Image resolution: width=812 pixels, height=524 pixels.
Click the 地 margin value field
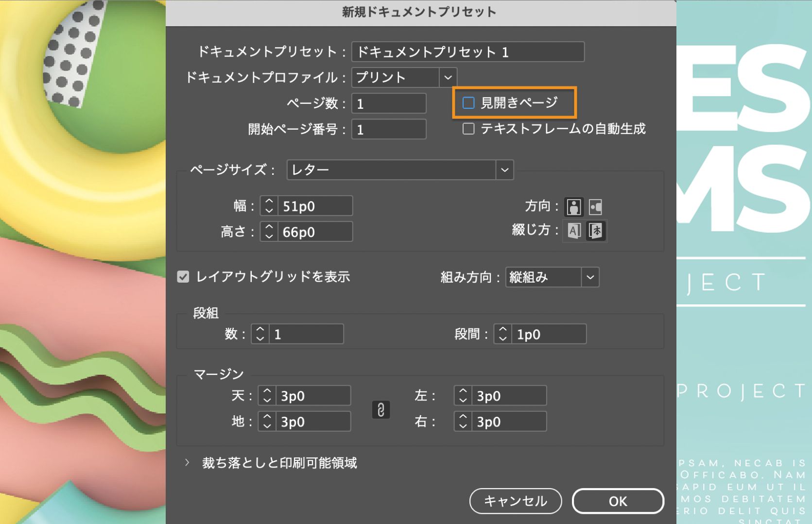coord(313,422)
